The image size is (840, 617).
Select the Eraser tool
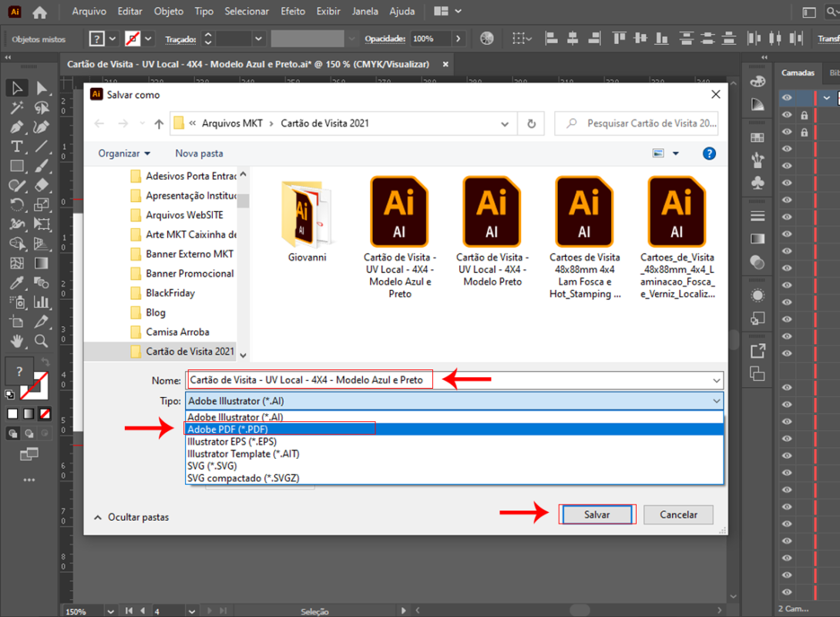(x=42, y=185)
